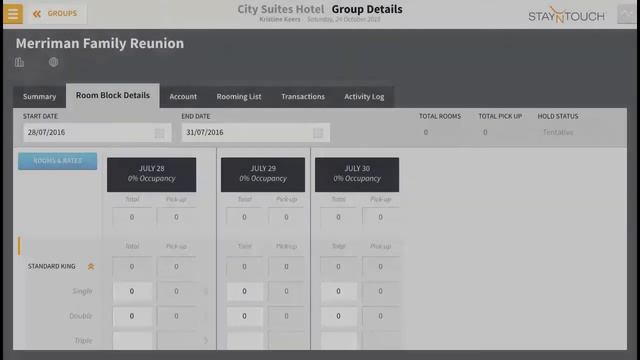Edit the Start Date field
640x360 pixels.
[97, 133]
